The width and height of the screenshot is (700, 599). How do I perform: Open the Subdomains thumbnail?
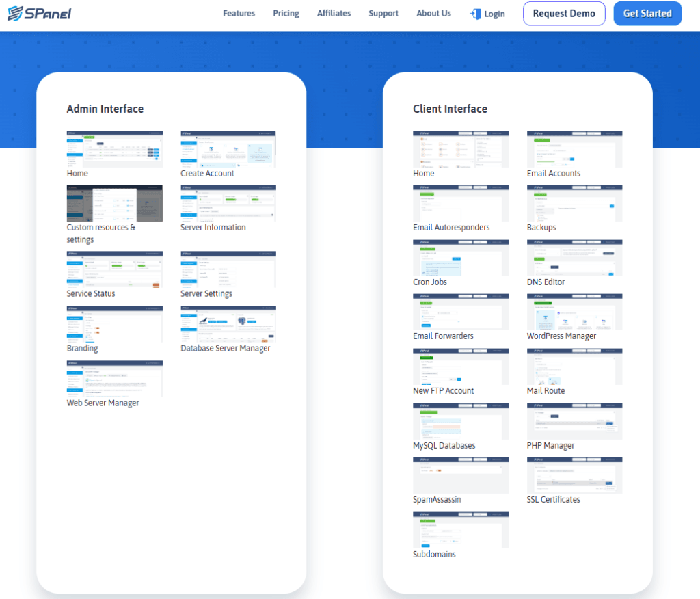point(461,530)
